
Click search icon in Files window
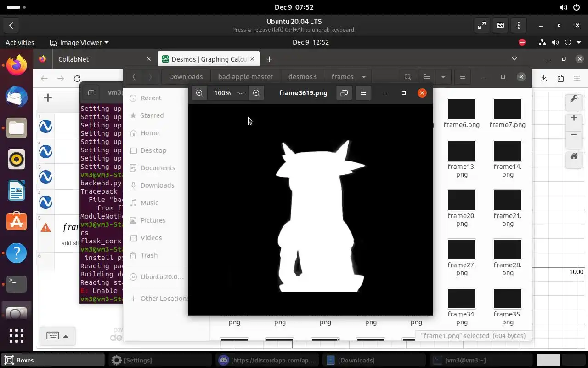coord(408,77)
